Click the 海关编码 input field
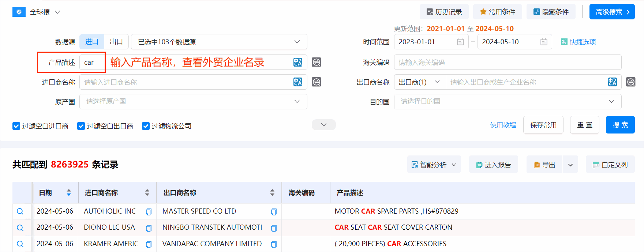The height and width of the screenshot is (252, 644). point(507,62)
